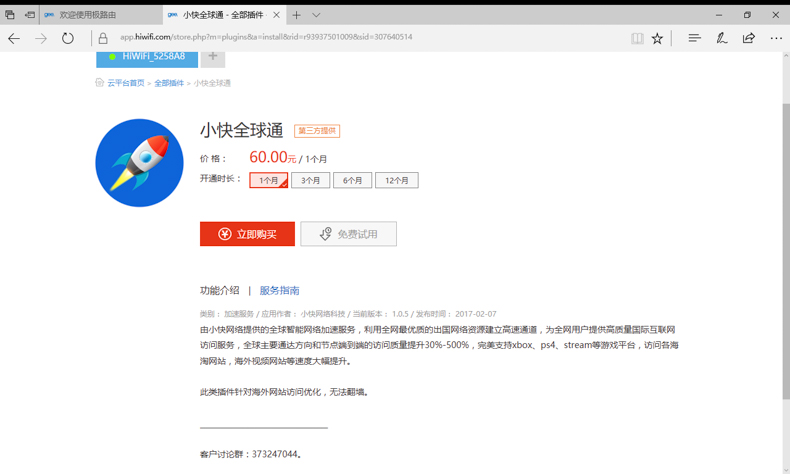The image size is (790, 474).
Task: Click the rocket plugin logo
Action: pyautogui.click(x=139, y=163)
